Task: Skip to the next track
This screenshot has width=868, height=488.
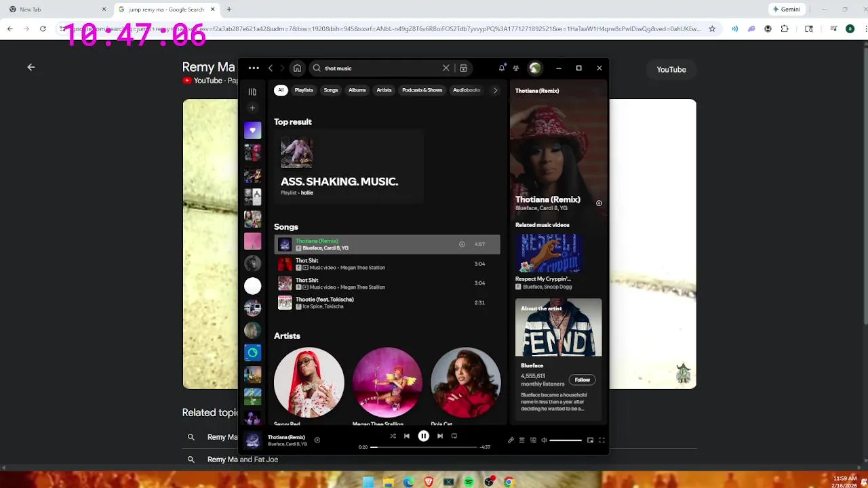Action: (x=440, y=436)
